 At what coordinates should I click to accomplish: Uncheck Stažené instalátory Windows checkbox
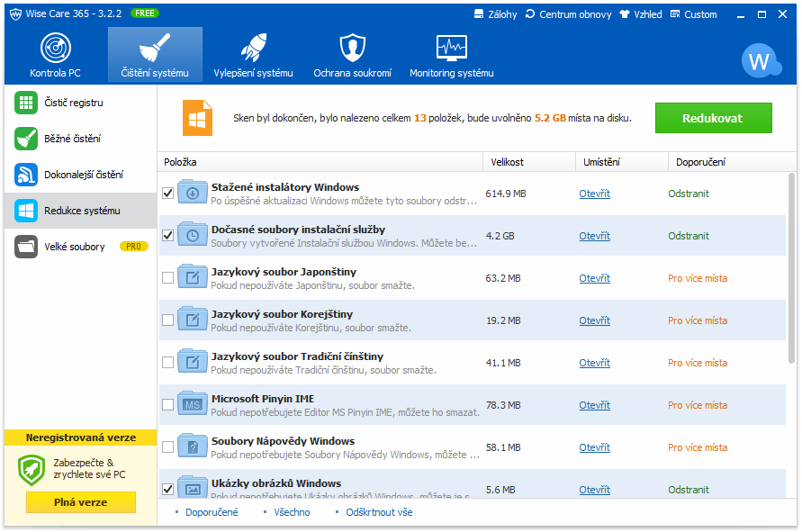point(167,194)
